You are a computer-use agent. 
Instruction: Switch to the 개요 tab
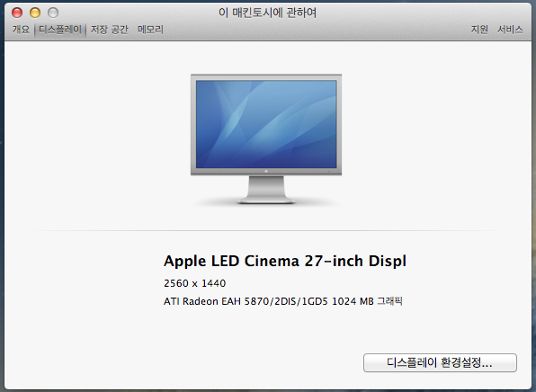pos(22,30)
